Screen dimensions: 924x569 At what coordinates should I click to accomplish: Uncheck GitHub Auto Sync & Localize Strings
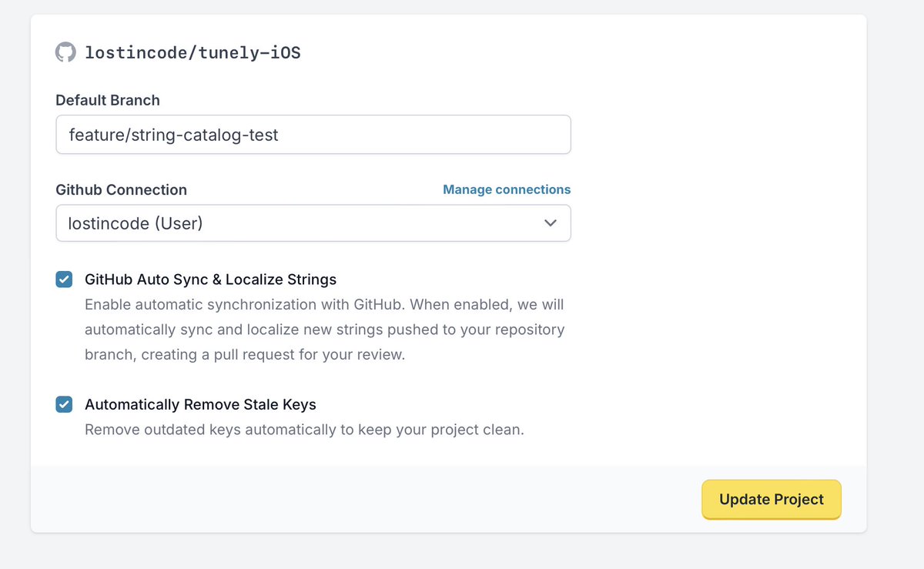tap(64, 279)
